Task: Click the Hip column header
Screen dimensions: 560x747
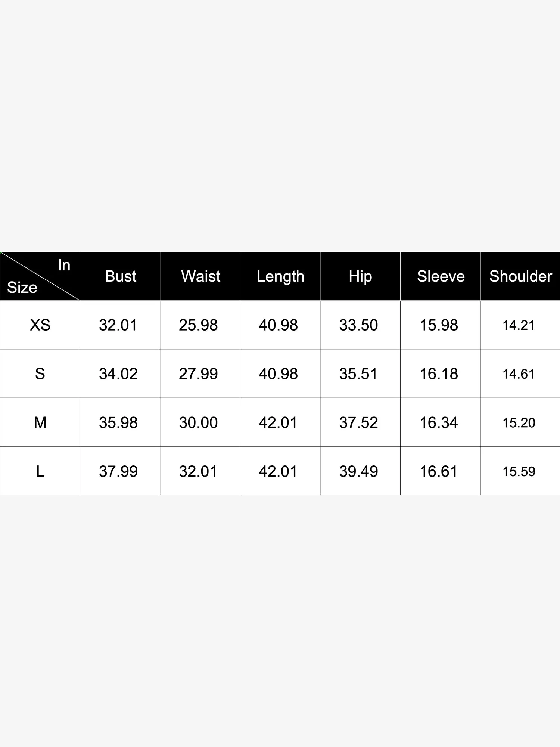Action: click(360, 276)
